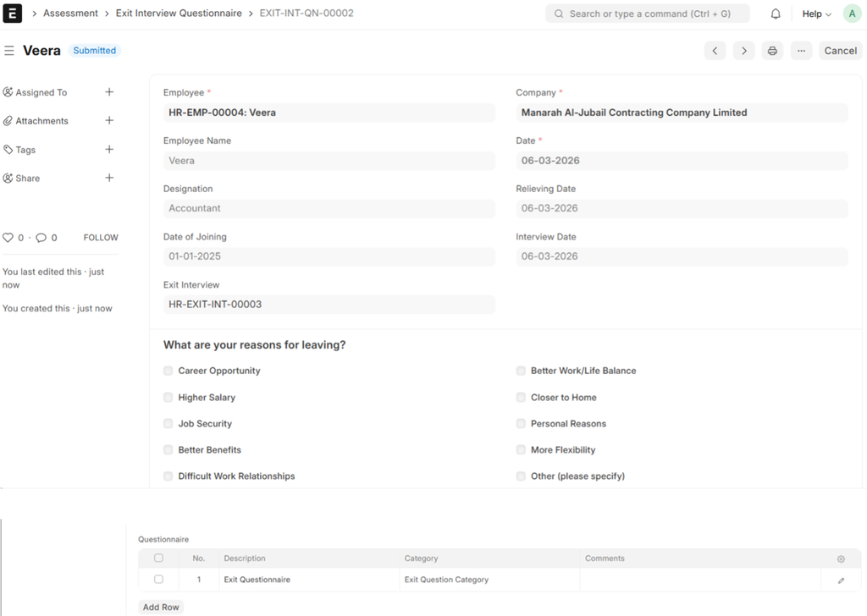Viewport: 867px width, 616px height.
Task: Check the Career Opportunity checkbox
Action: 168,371
